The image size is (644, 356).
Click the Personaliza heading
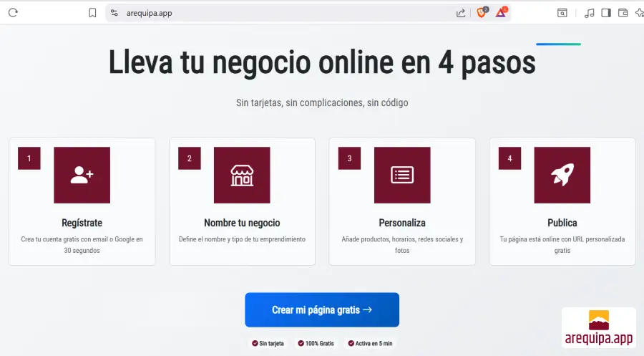point(402,223)
